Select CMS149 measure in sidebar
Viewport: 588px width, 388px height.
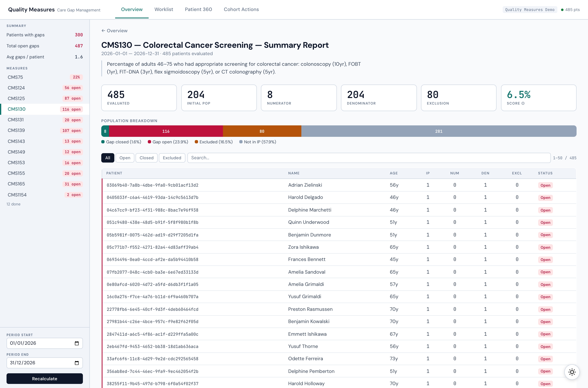click(x=45, y=152)
